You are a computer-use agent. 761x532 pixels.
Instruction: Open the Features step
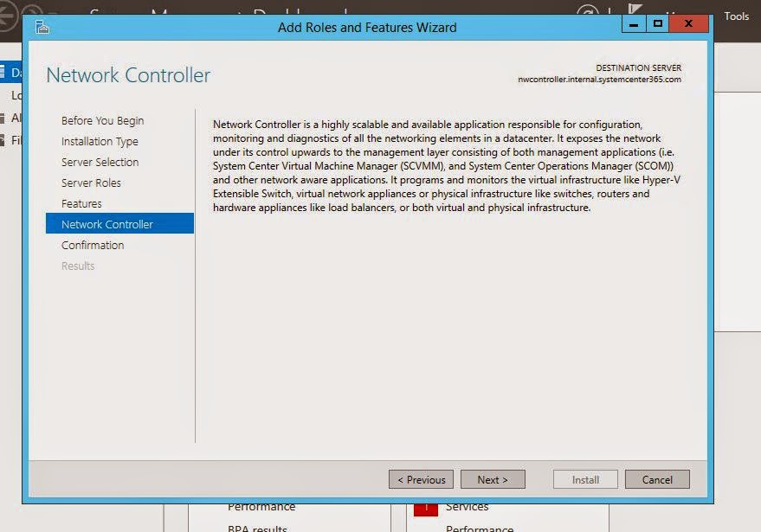pos(81,204)
